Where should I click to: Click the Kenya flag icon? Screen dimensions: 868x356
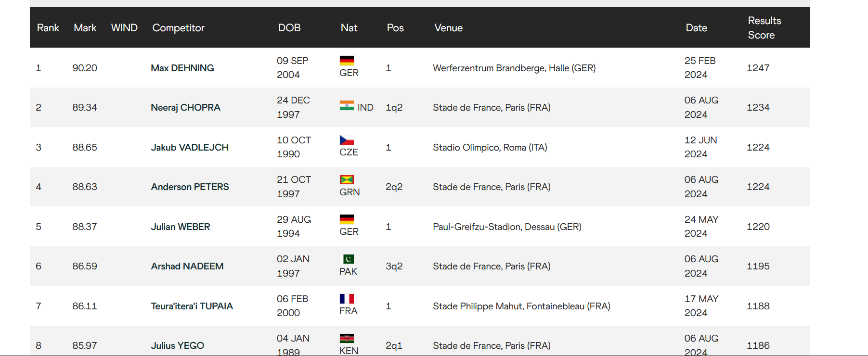point(347,338)
